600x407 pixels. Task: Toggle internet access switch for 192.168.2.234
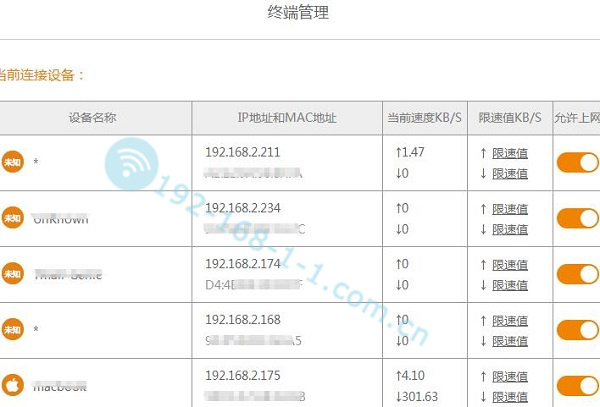coord(577,218)
